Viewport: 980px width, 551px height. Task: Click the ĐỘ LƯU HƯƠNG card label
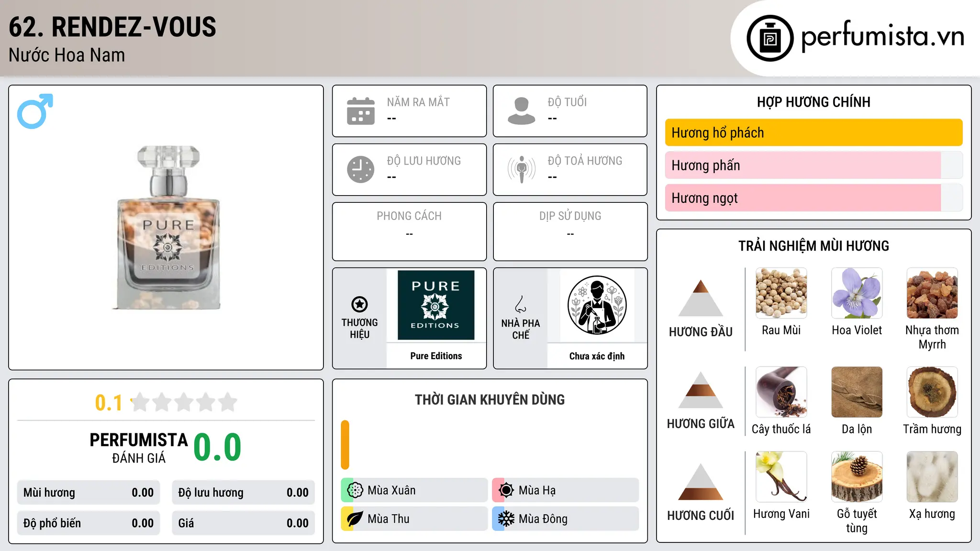424,161
